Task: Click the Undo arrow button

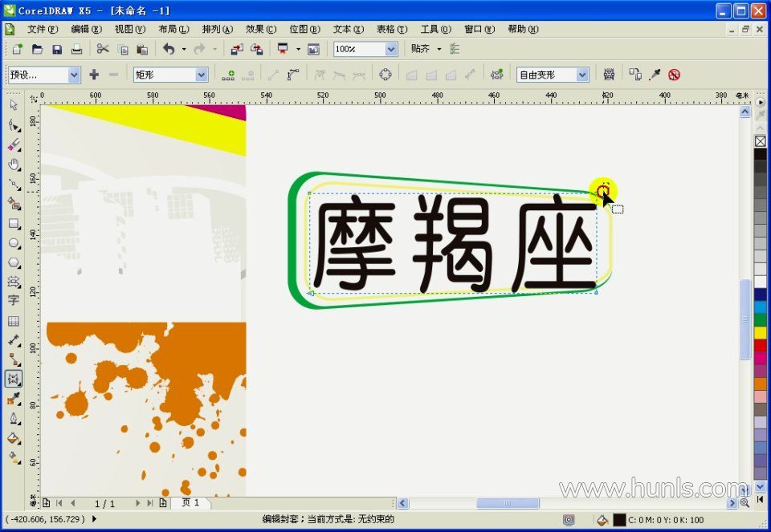Action: [x=168, y=49]
